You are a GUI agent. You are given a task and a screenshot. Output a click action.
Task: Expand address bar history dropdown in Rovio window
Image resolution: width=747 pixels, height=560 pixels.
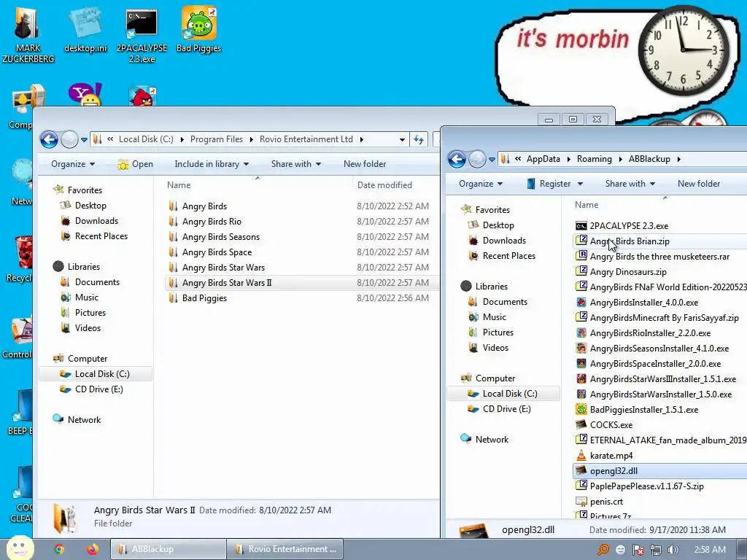click(402, 139)
